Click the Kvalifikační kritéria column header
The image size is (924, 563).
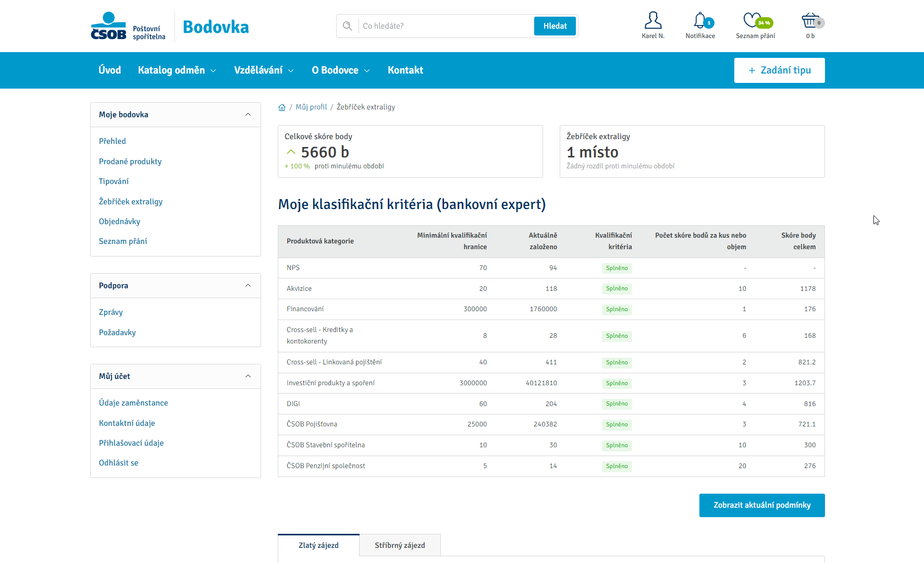613,241
